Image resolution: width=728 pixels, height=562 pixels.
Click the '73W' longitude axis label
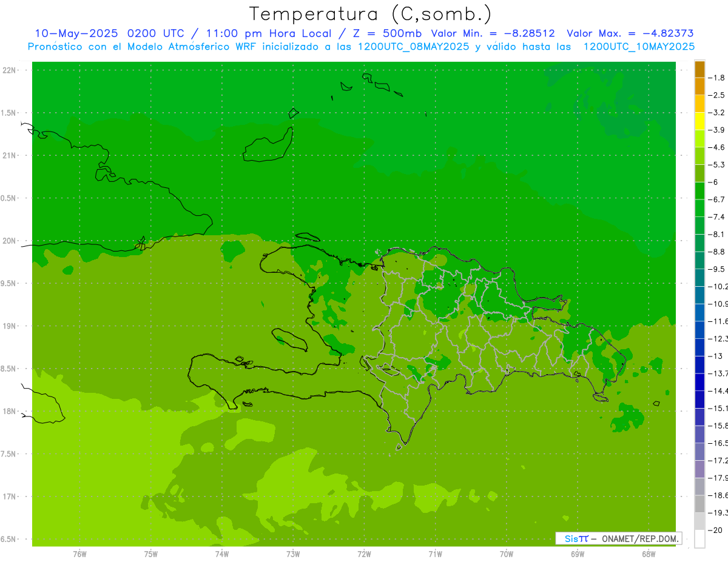click(x=293, y=555)
